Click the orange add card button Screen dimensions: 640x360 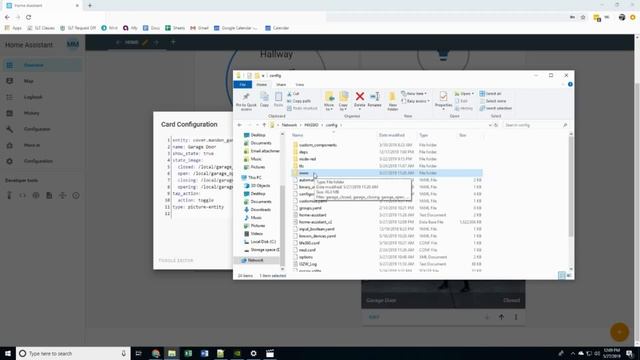(619, 332)
